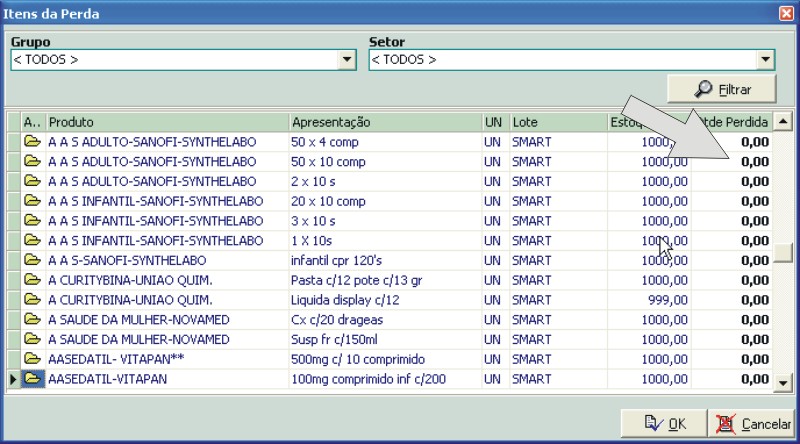Open folder icon for Liquida display c/12 row

click(32, 299)
